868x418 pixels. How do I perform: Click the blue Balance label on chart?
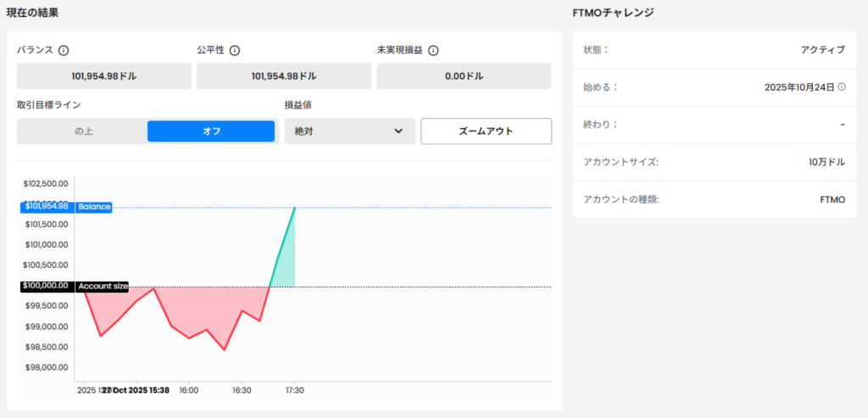94,207
